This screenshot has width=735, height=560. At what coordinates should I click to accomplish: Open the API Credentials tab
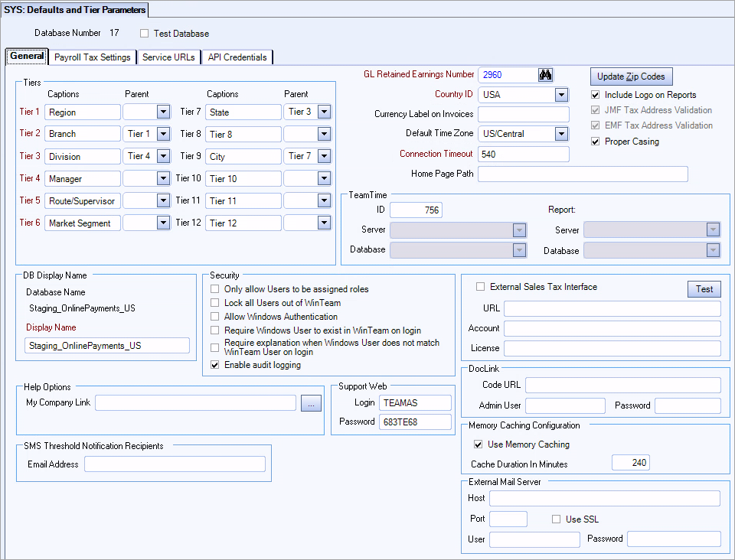click(x=238, y=57)
